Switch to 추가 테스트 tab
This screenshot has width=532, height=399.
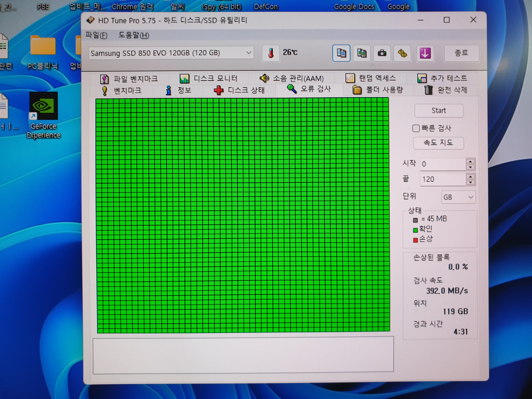point(442,78)
